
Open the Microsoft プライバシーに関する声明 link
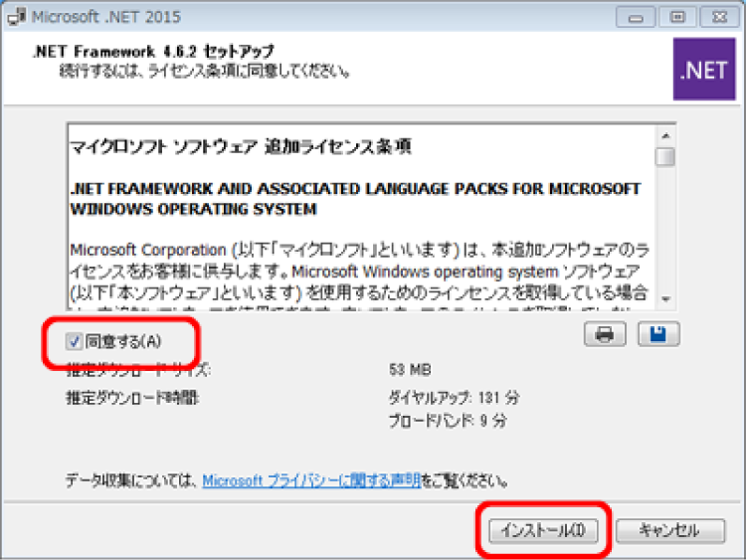tap(311, 480)
